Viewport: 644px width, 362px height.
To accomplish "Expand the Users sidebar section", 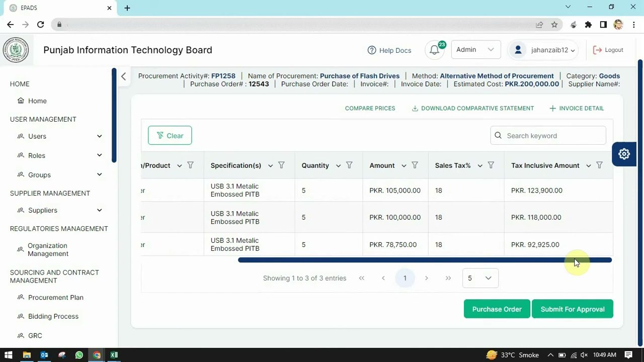I will point(99,136).
